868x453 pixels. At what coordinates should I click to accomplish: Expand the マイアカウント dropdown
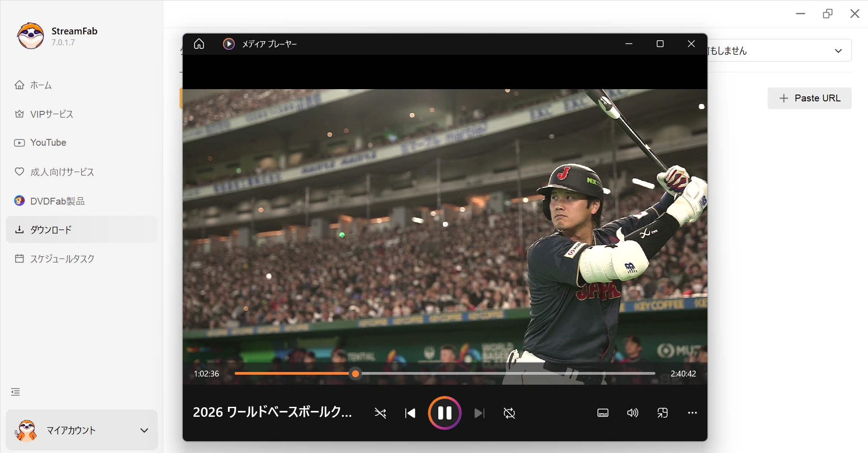click(x=144, y=430)
